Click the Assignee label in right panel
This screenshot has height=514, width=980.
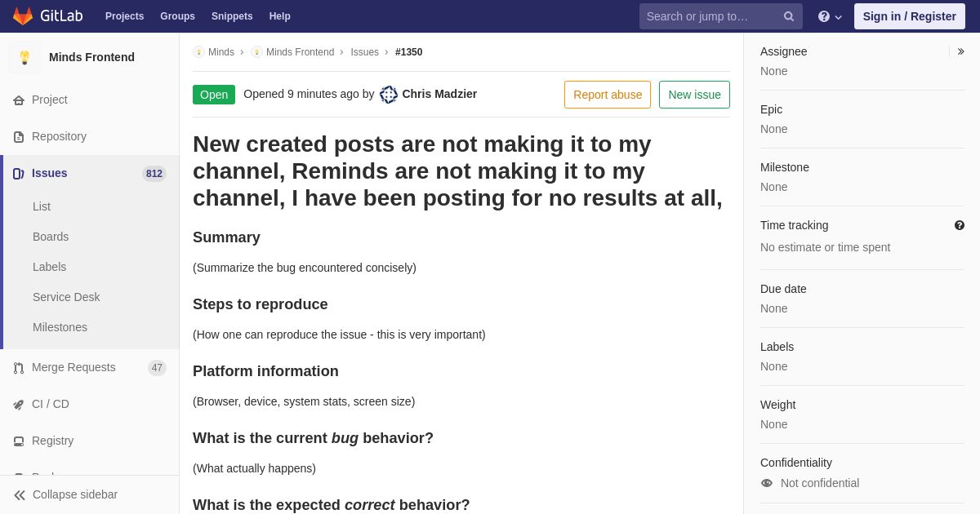(783, 51)
